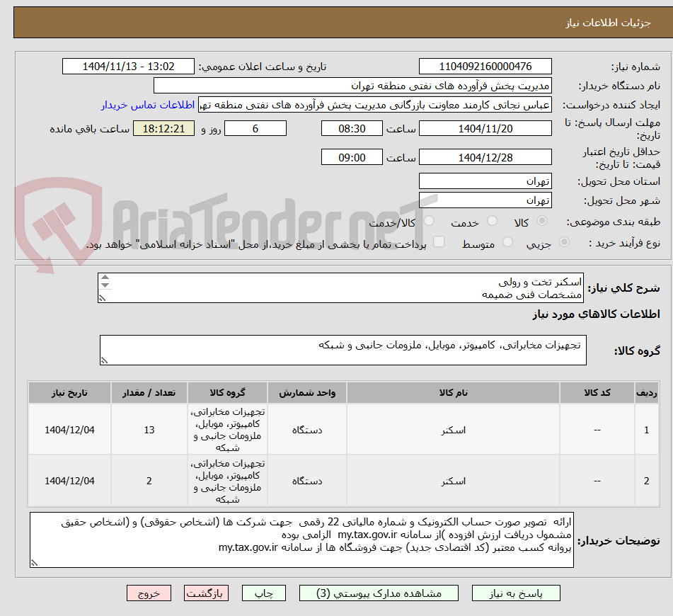
Task: Click the پاسخ به نیاز button
Action: pyautogui.click(x=516, y=593)
